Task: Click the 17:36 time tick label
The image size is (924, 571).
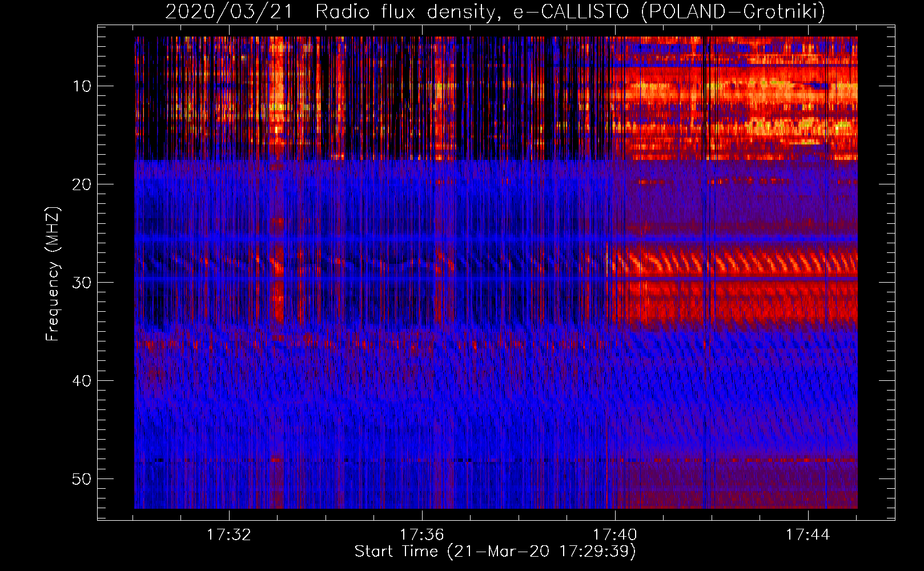Action: [421, 535]
